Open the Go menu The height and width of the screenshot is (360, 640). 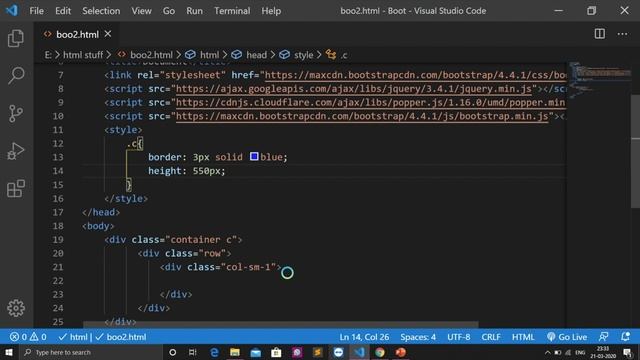169,11
